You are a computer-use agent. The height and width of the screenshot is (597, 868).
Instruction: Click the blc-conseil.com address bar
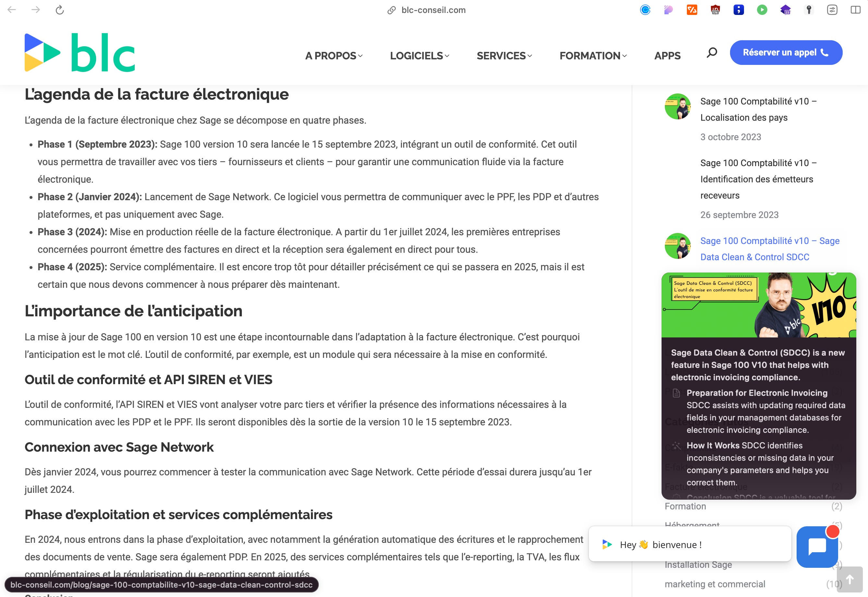click(x=433, y=10)
